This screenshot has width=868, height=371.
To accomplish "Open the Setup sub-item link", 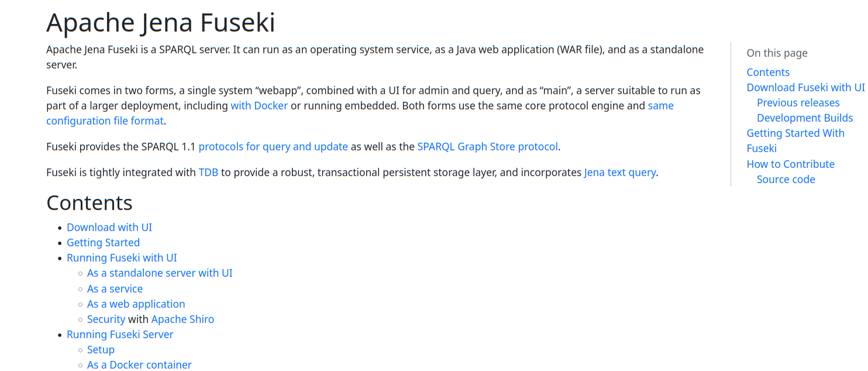I will coord(101,350).
